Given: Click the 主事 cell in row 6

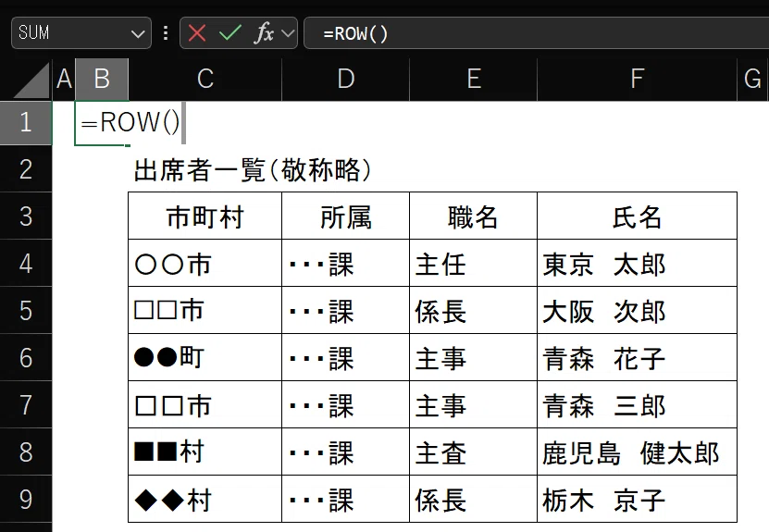Looking at the screenshot, I should tap(473, 357).
